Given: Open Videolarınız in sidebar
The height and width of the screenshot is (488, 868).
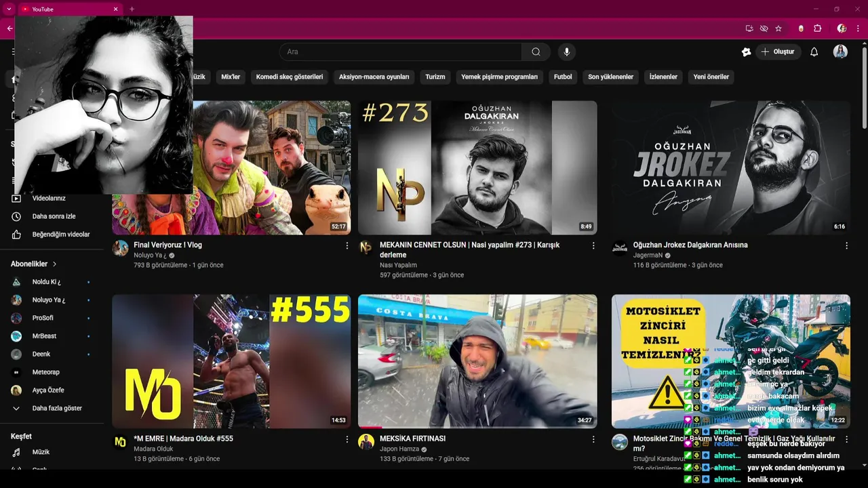Looking at the screenshot, I should 49,199.
